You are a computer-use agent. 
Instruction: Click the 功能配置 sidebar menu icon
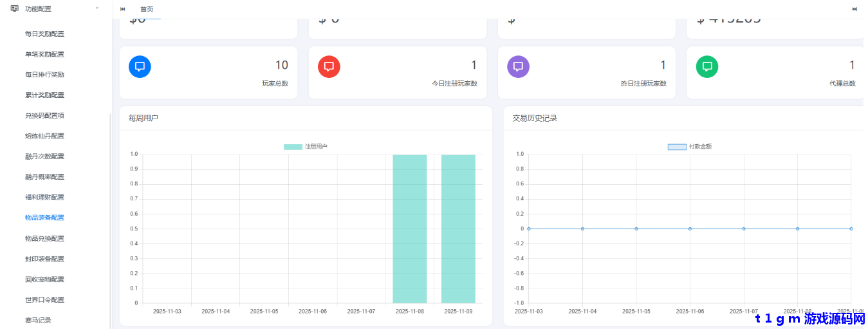point(14,8)
